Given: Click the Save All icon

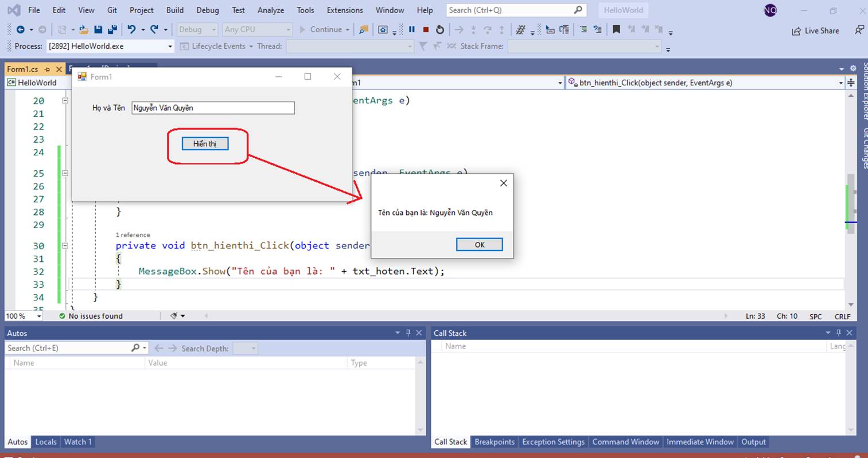Looking at the screenshot, I should pyautogui.click(x=111, y=29).
